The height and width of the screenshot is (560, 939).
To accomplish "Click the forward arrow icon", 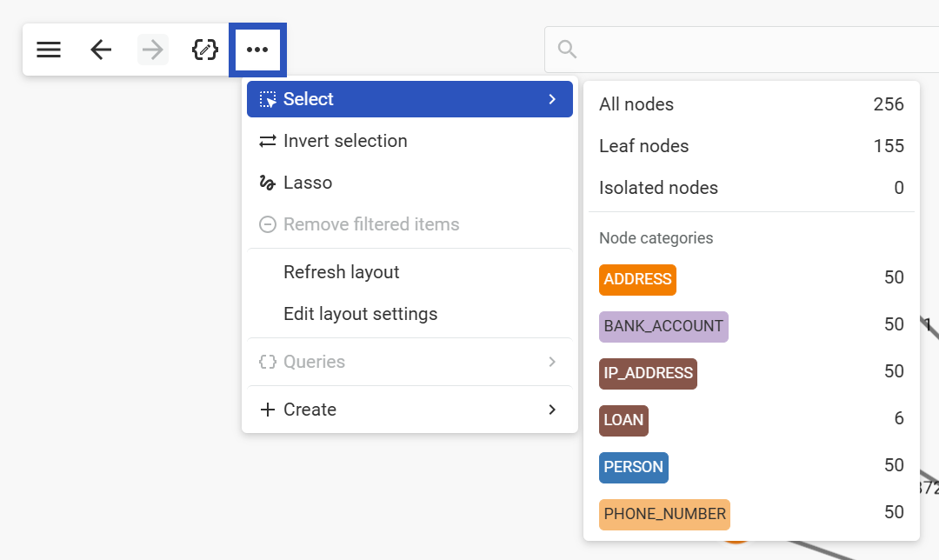I will [x=153, y=50].
